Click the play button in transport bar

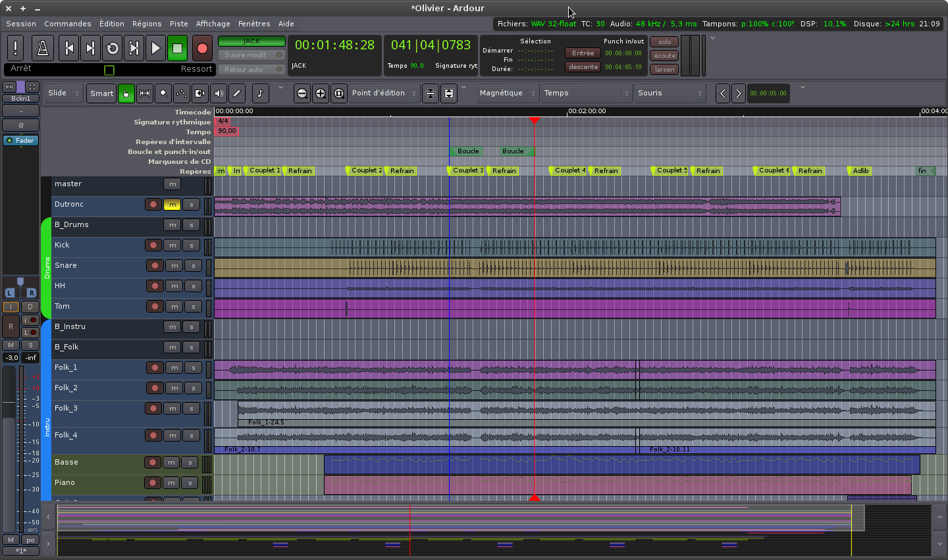[x=155, y=48]
